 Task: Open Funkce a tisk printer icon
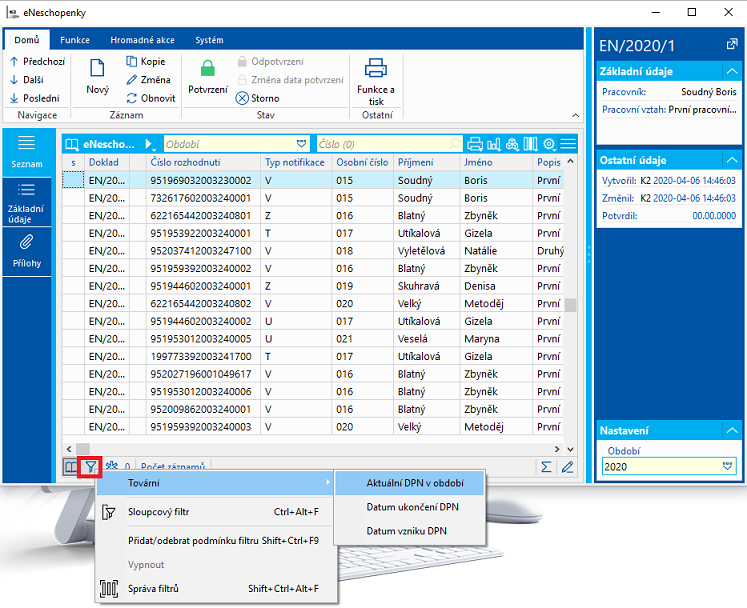coord(376,70)
